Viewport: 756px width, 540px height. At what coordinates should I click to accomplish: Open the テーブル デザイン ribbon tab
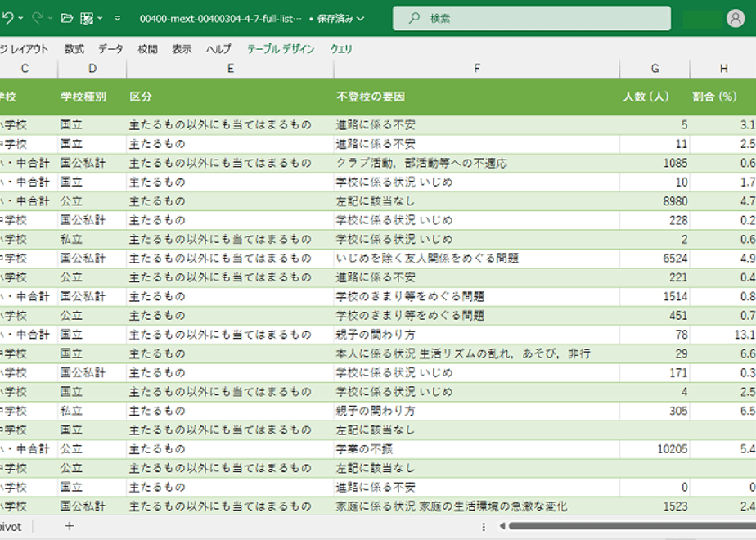[281, 49]
